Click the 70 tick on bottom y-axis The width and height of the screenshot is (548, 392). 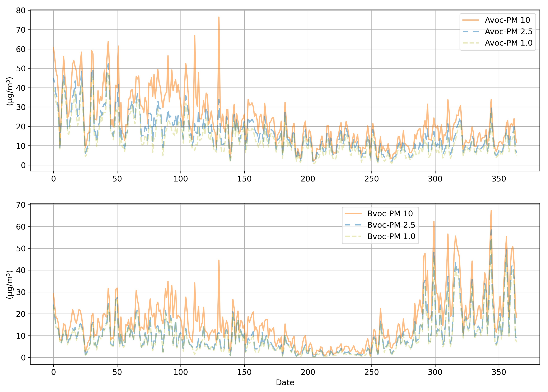(21, 205)
